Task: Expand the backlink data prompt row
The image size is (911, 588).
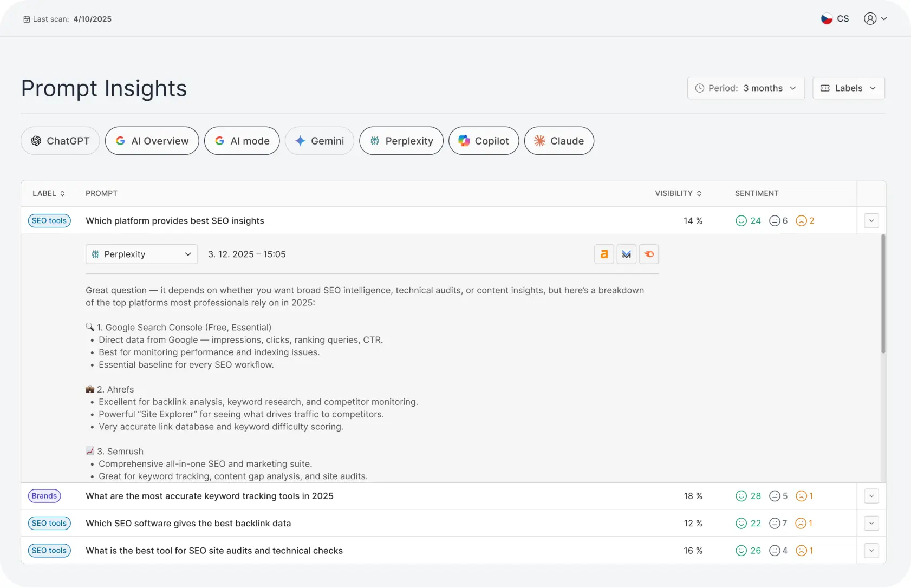Action: 871,524
